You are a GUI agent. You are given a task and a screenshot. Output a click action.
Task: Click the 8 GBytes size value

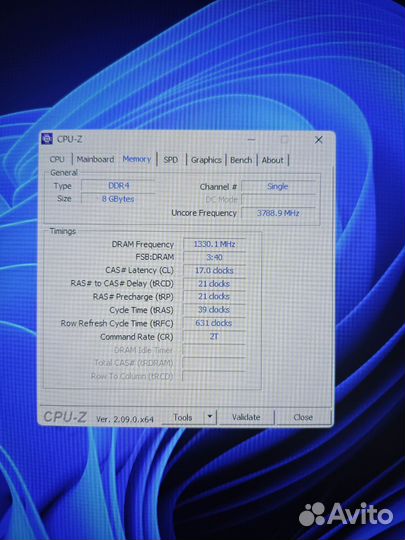tap(118, 199)
